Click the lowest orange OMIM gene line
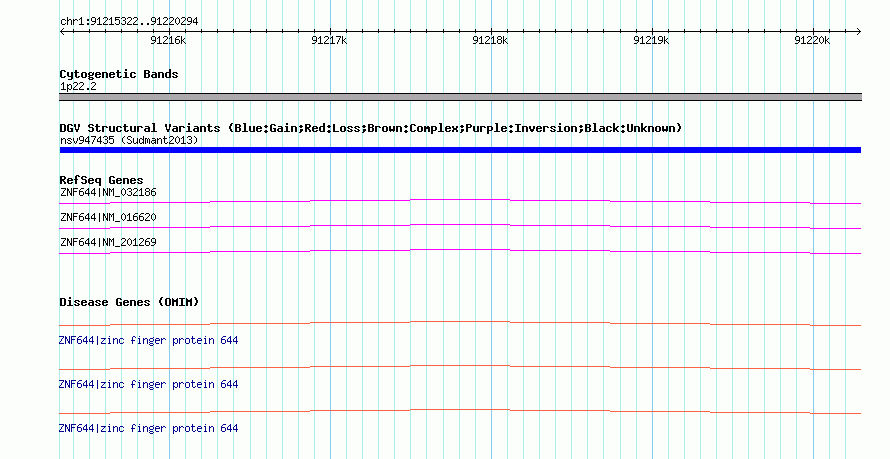 460,411
